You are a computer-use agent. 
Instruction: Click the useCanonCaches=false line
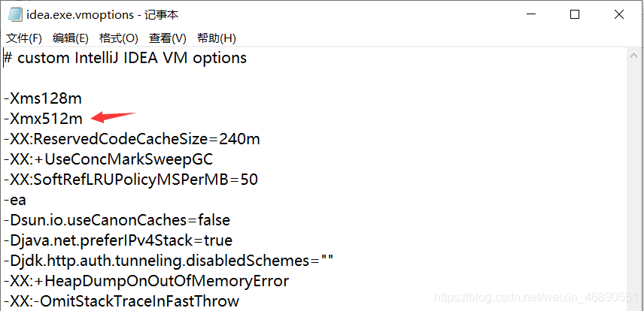click(x=117, y=220)
